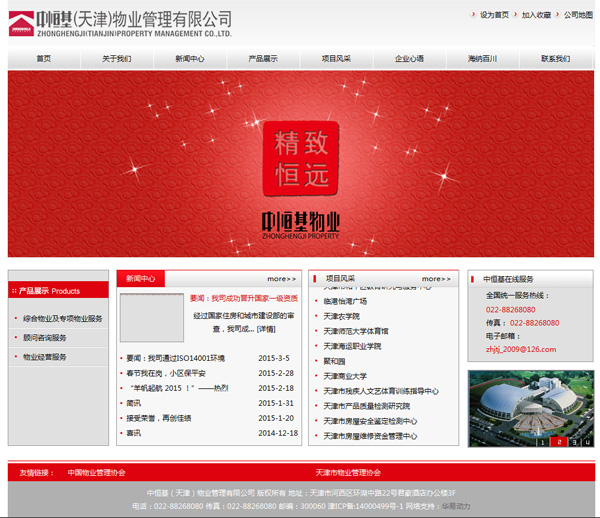Screen dimensions: 600x518
Task: Open project 天津市房屋安全鉴定检测中心
Action: [x=370, y=421]
